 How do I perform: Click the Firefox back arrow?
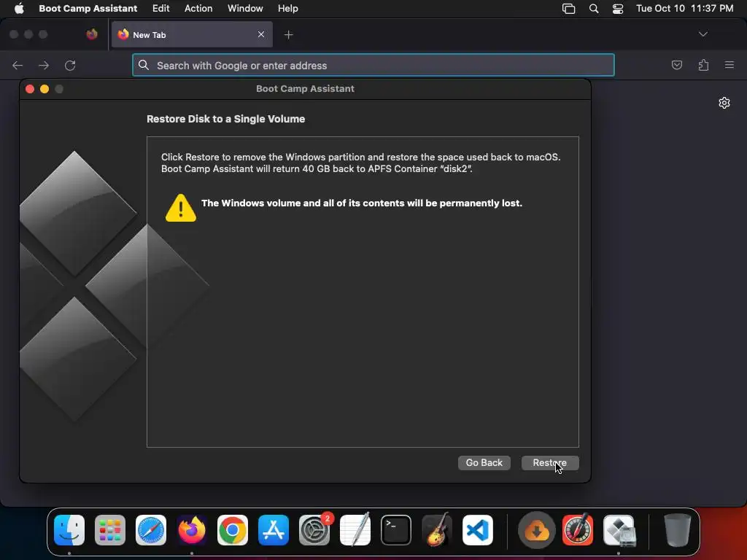tap(18, 65)
